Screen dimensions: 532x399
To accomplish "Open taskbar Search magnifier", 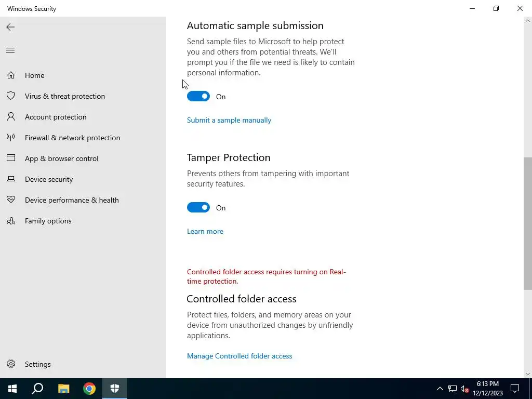I will coord(37,389).
